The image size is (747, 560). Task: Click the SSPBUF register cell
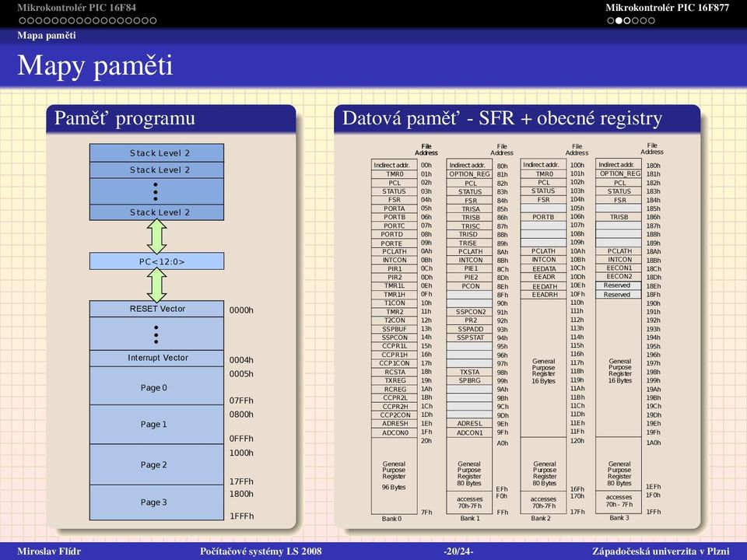[x=394, y=329]
